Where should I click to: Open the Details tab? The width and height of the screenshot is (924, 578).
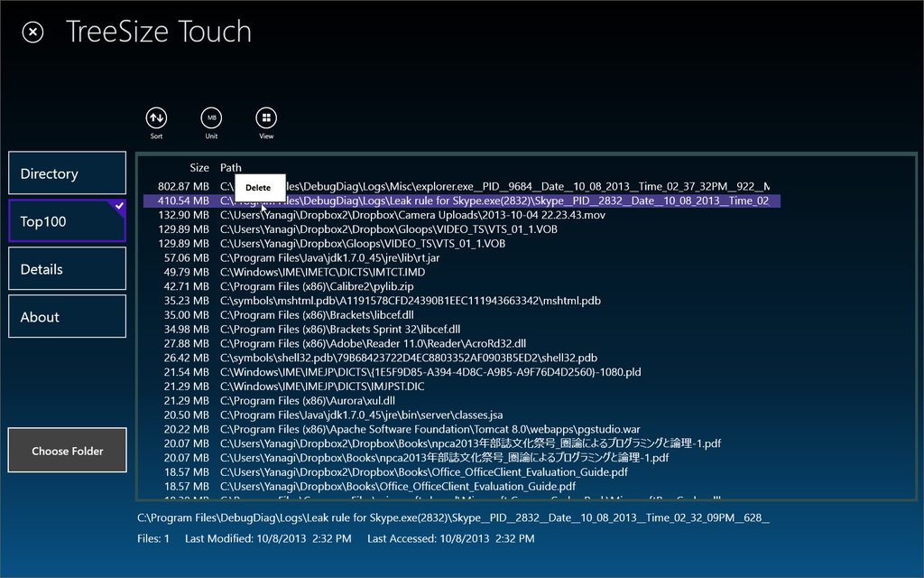(x=67, y=268)
